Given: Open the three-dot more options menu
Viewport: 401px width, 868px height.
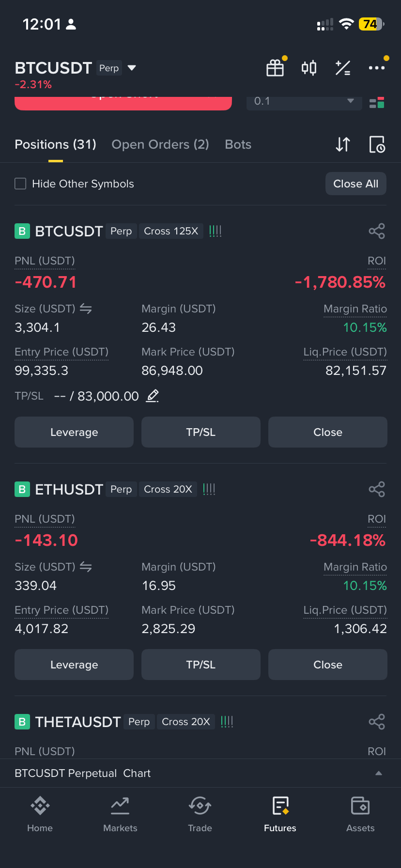Looking at the screenshot, I should (x=377, y=68).
